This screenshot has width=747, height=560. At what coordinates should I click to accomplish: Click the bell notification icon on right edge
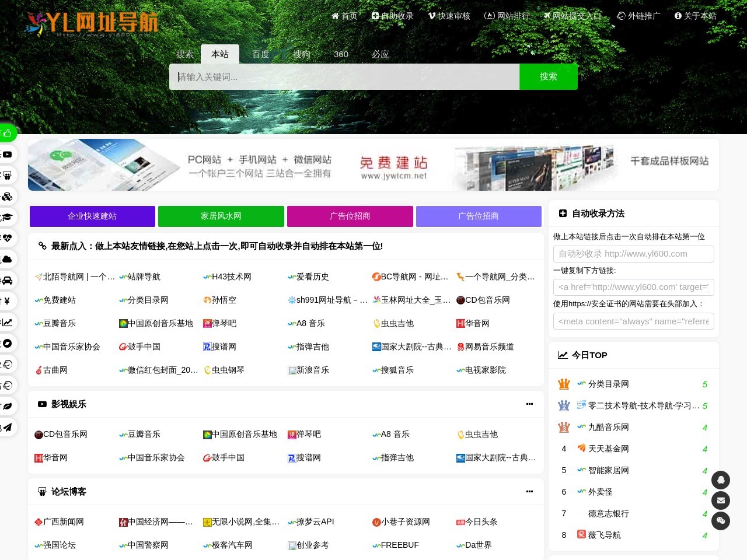coord(721,480)
